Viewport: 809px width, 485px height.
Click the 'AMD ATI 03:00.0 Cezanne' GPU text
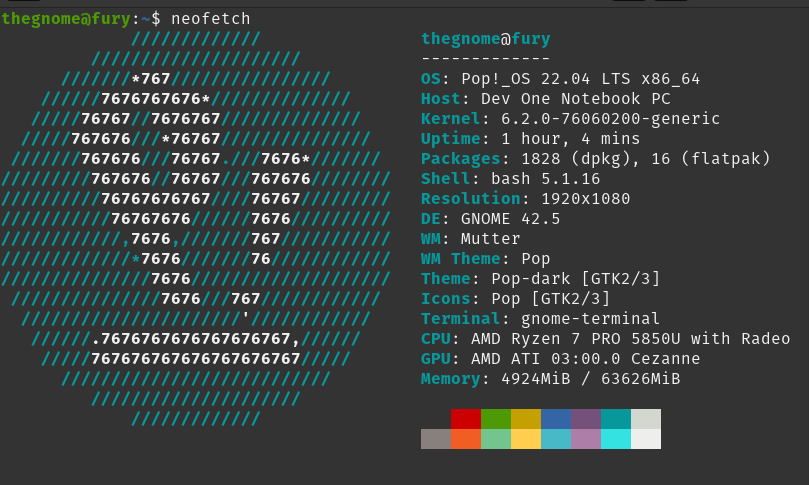pyautogui.click(x=586, y=359)
